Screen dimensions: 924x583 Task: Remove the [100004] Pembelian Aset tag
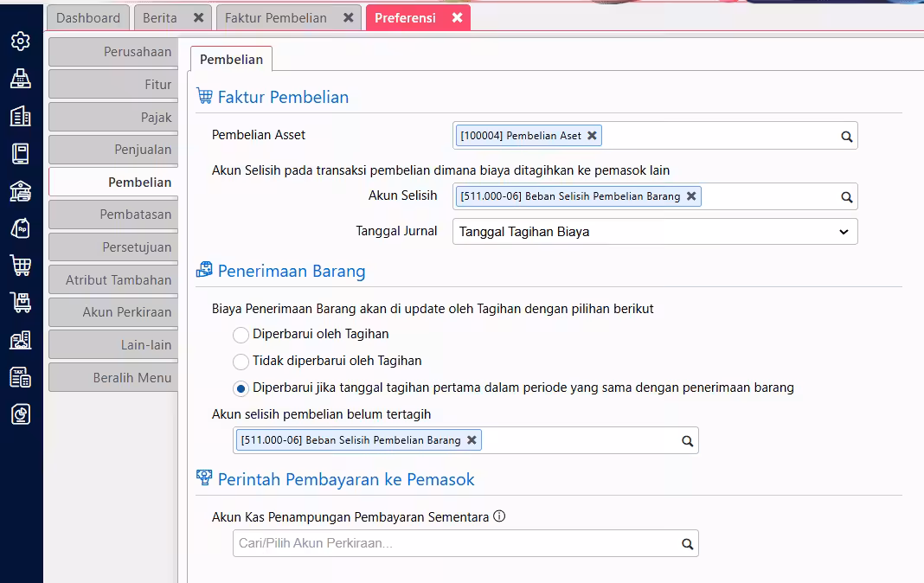(x=592, y=136)
